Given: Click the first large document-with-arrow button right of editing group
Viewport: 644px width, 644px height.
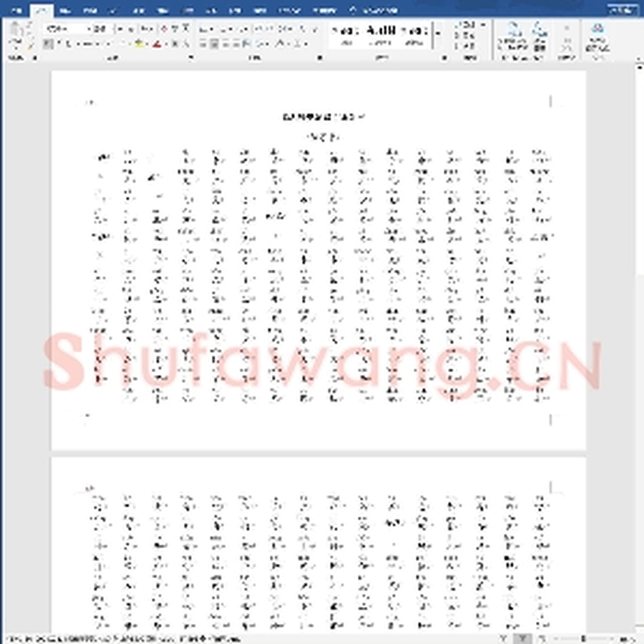Looking at the screenshot, I should tap(512, 36).
